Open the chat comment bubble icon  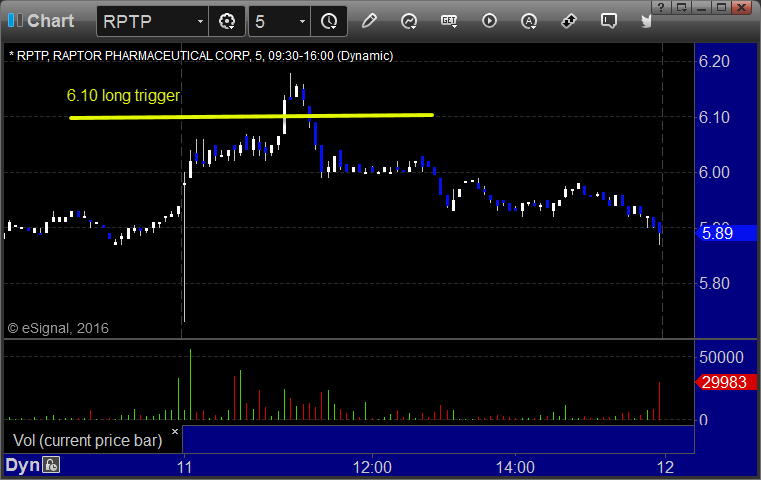point(609,21)
